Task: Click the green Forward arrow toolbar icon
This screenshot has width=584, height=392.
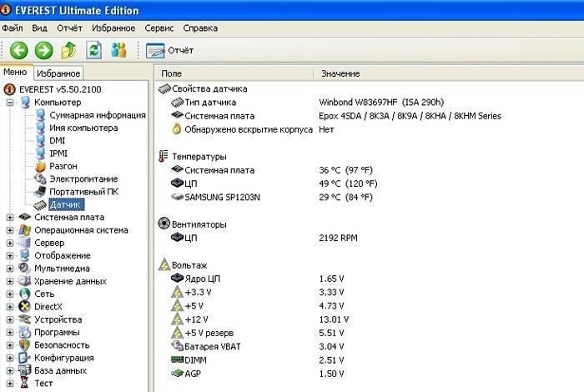Action: click(43, 50)
